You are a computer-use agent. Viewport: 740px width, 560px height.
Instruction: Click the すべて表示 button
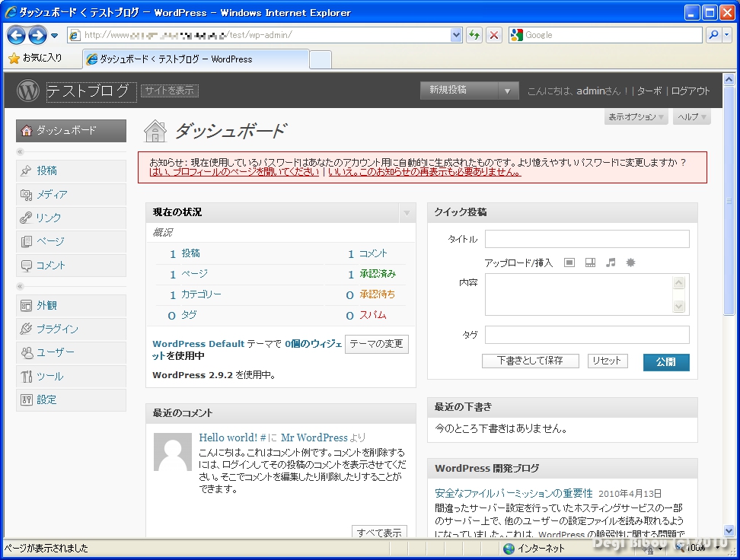pos(379,532)
